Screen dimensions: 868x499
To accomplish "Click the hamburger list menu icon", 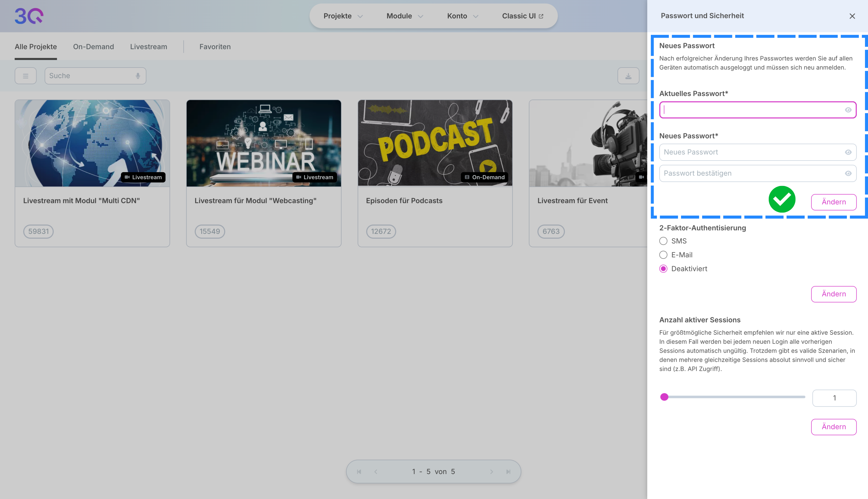I will pyautogui.click(x=26, y=76).
